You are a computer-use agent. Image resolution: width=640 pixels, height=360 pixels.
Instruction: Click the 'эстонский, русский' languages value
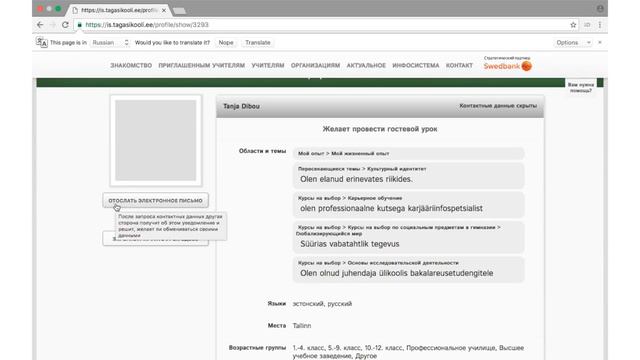(322, 304)
